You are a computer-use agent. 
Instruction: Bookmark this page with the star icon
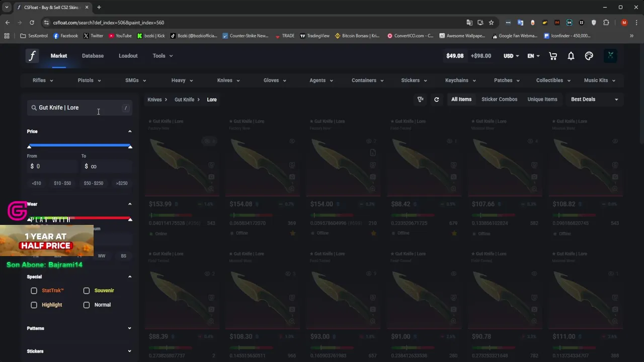click(x=491, y=23)
